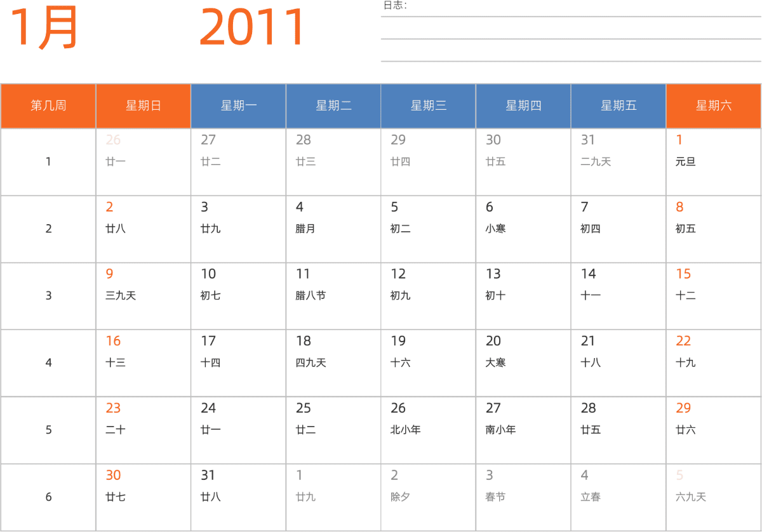762x532 pixels.
Task: Click the 十三 lunar date
Action: pyautogui.click(x=116, y=363)
